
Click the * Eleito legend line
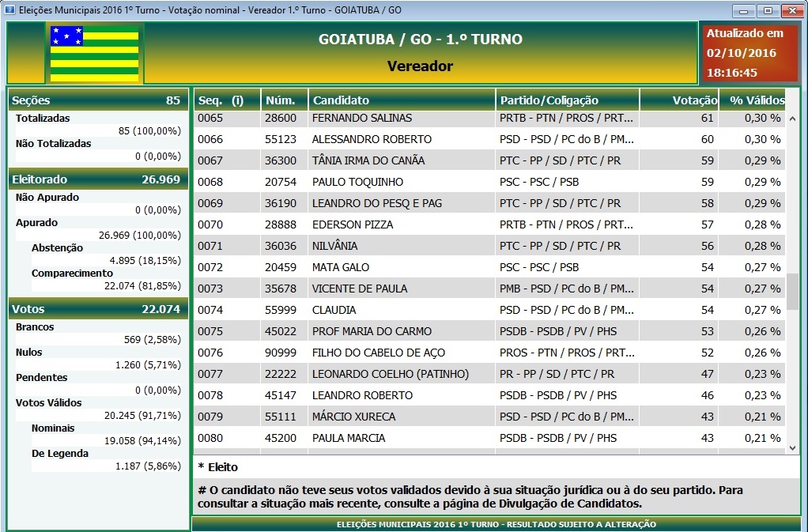pyautogui.click(x=218, y=467)
